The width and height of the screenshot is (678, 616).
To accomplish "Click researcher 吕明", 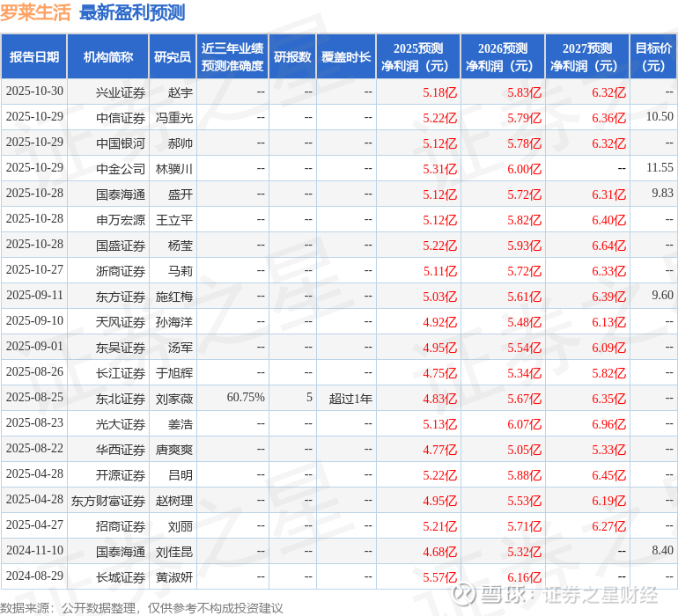I will pos(181,475).
